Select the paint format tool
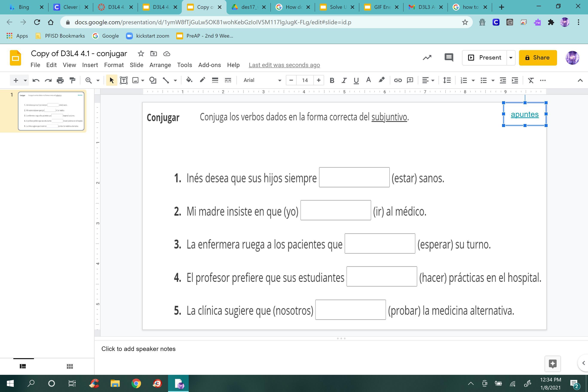Screen dimensions: 588x392 click(x=72, y=80)
